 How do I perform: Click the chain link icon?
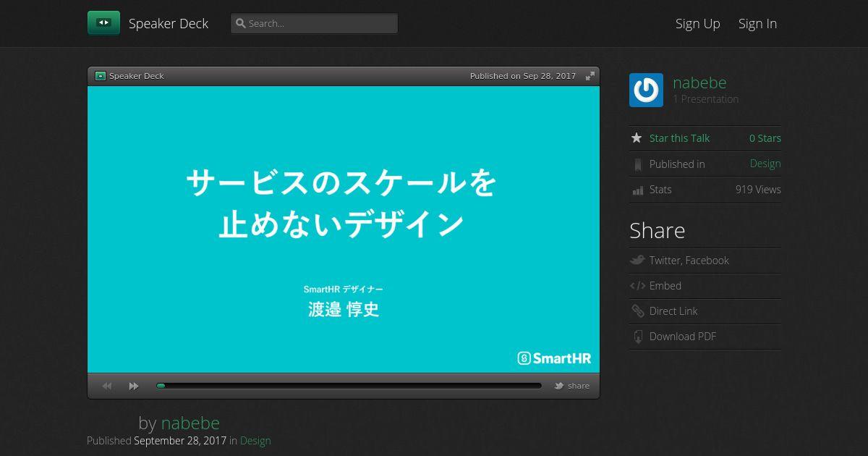[637, 311]
